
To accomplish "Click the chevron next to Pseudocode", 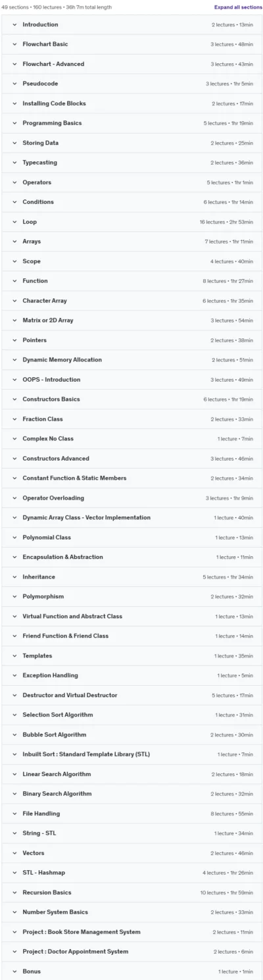I will [14, 84].
